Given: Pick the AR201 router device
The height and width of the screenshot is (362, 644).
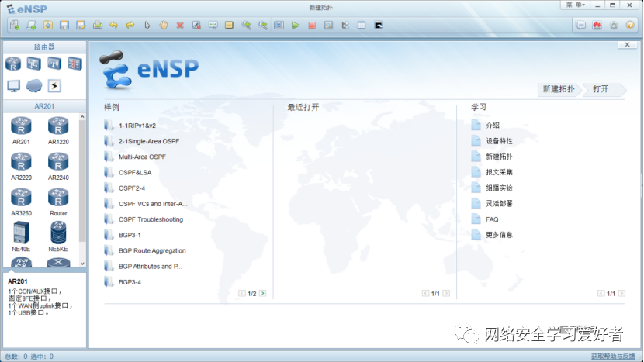Looking at the screenshot, I should [21, 130].
